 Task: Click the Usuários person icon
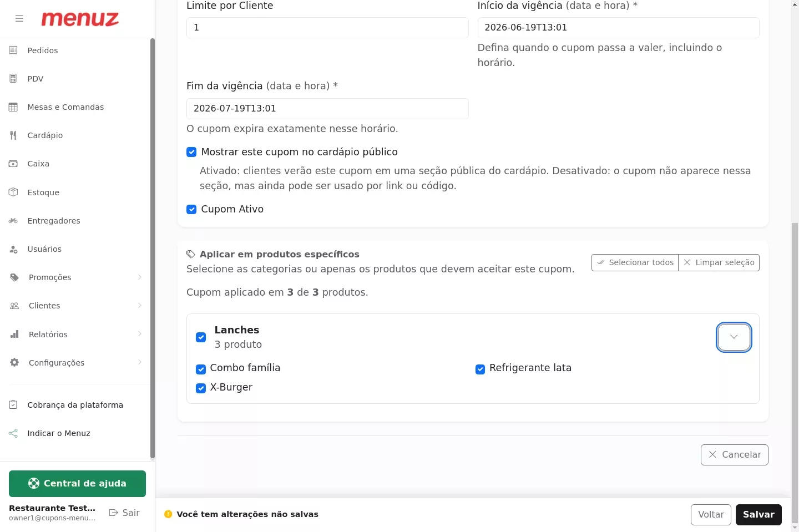click(13, 249)
